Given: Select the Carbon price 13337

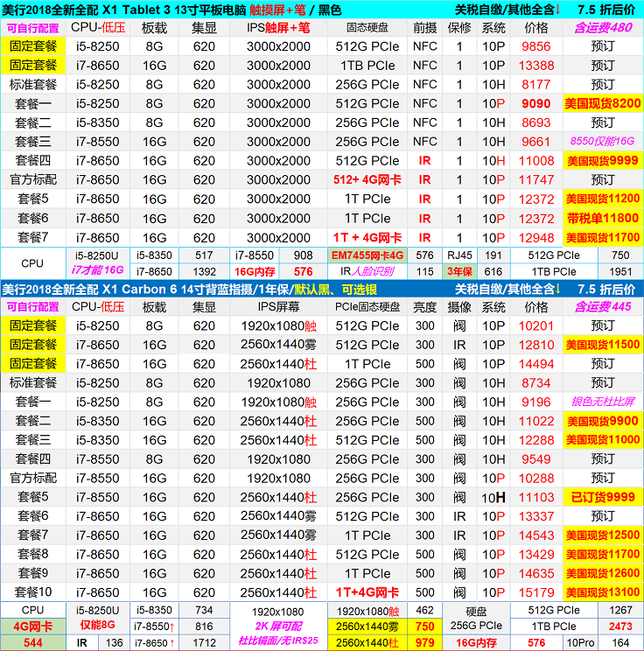Looking at the screenshot, I should (536, 516).
